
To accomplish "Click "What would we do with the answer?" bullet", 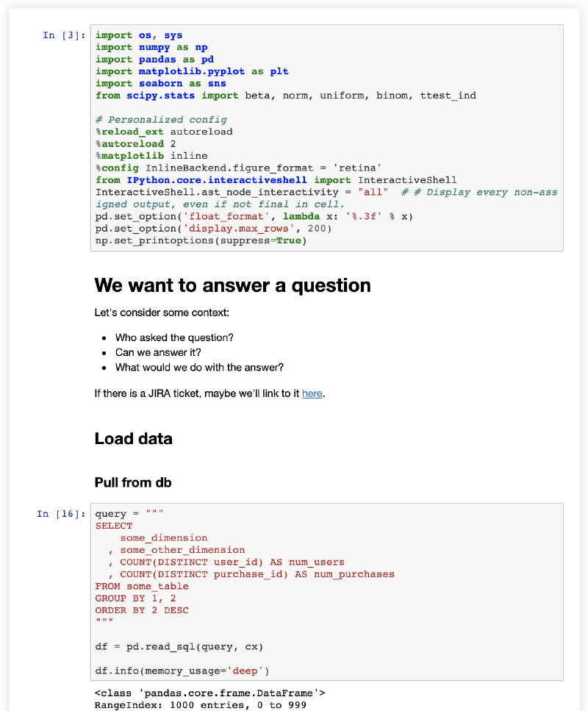I will tap(199, 367).
